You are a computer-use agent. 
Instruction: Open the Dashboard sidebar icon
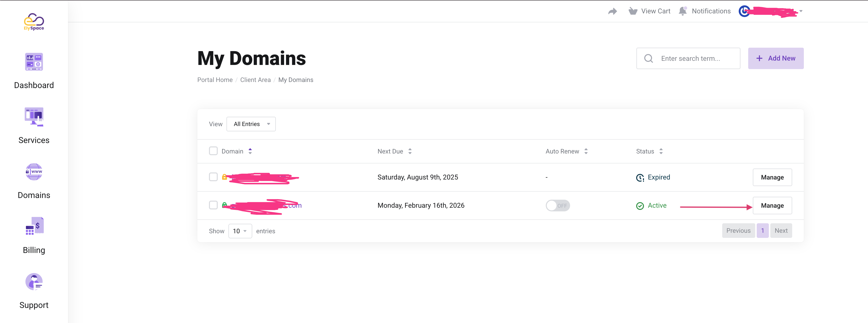click(34, 62)
